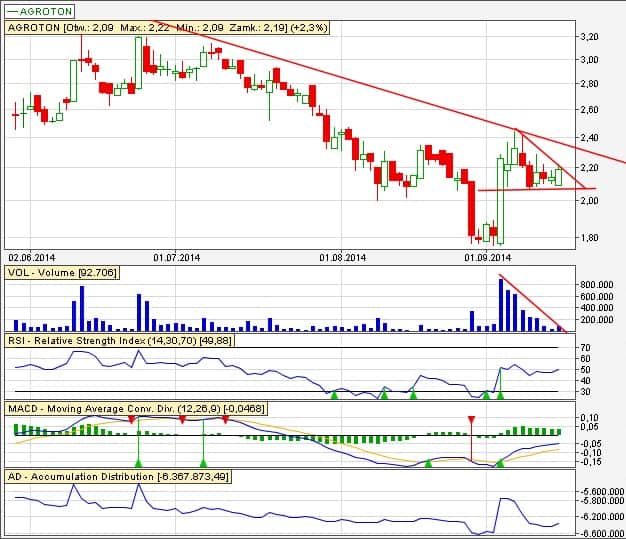Click the leftmost green triangle in RSI panel

pyautogui.click(x=335, y=395)
